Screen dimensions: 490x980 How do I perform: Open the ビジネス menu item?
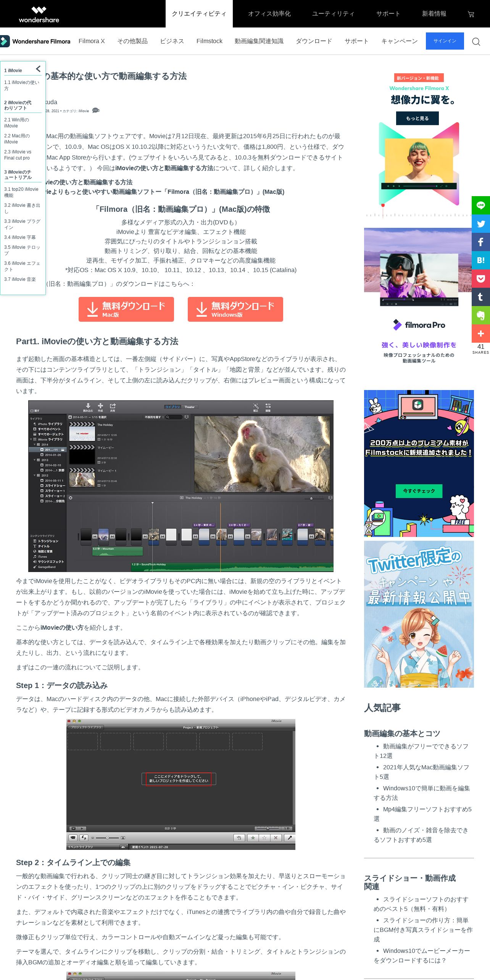coord(172,41)
